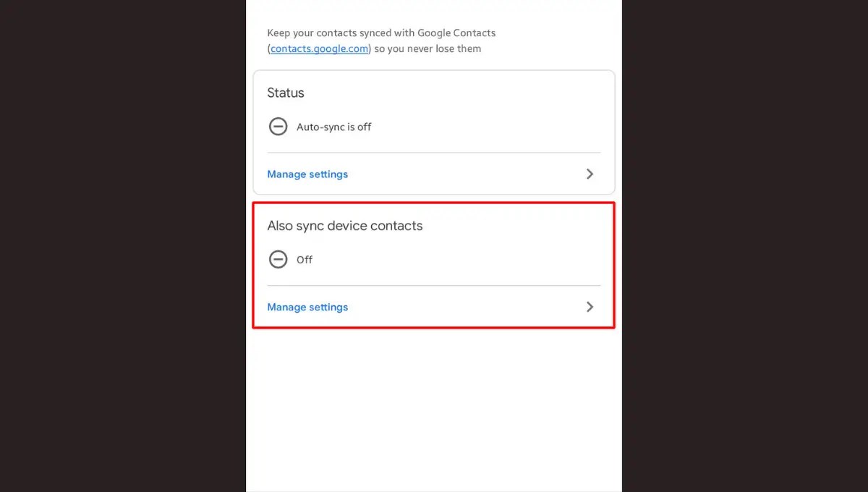Click the chevron beside device contacts Manage settings
The width and height of the screenshot is (868, 492).
coord(590,307)
